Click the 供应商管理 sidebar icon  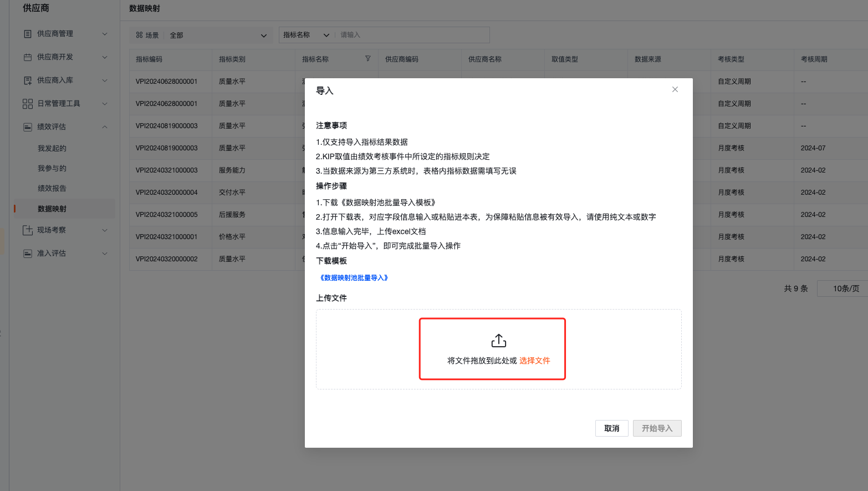(28, 34)
